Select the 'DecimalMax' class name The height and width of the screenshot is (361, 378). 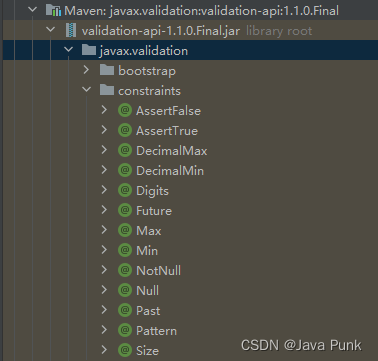(172, 151)
